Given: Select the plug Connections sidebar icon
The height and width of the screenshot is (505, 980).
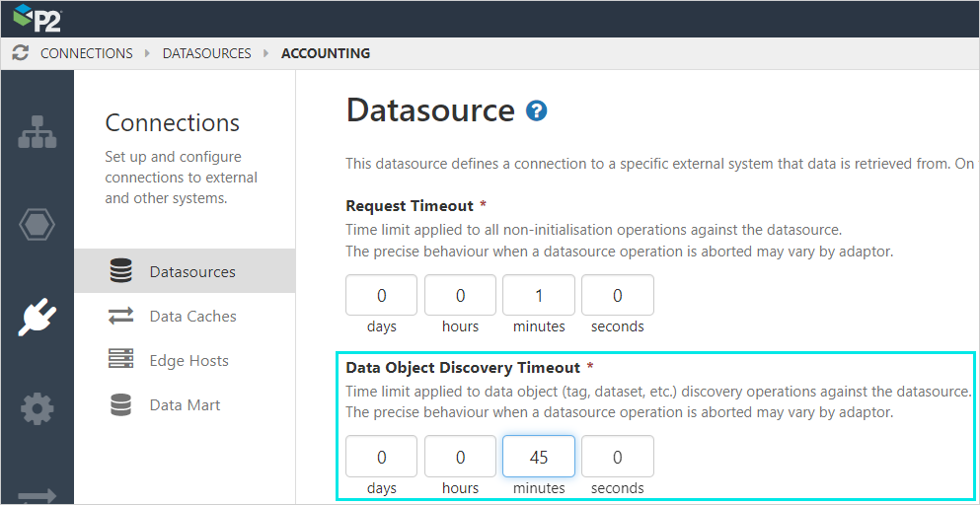Looking at the screenshot, I should (38, 317).
